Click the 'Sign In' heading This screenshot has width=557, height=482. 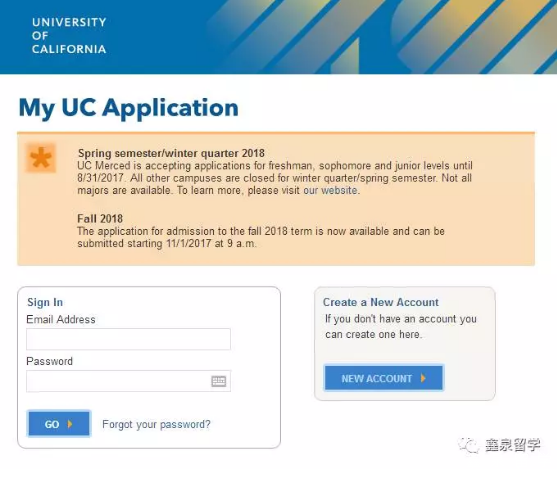pos(45,302)
